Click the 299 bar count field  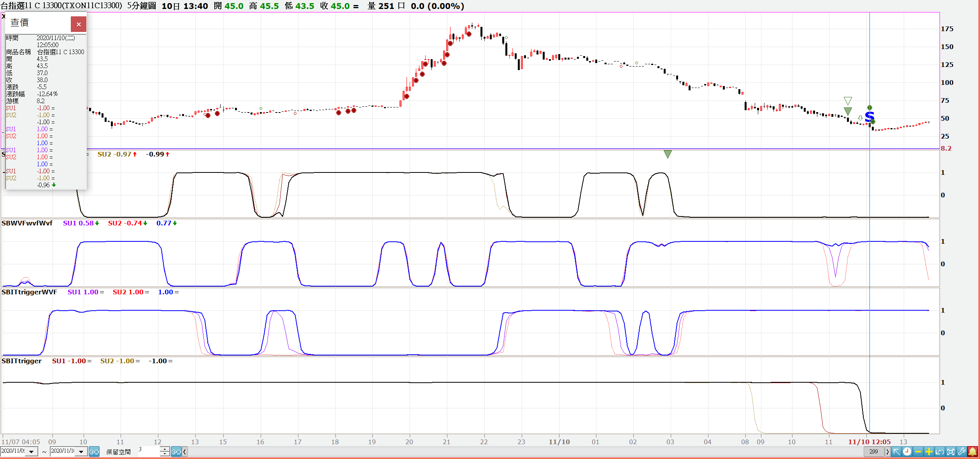point(874,452)
